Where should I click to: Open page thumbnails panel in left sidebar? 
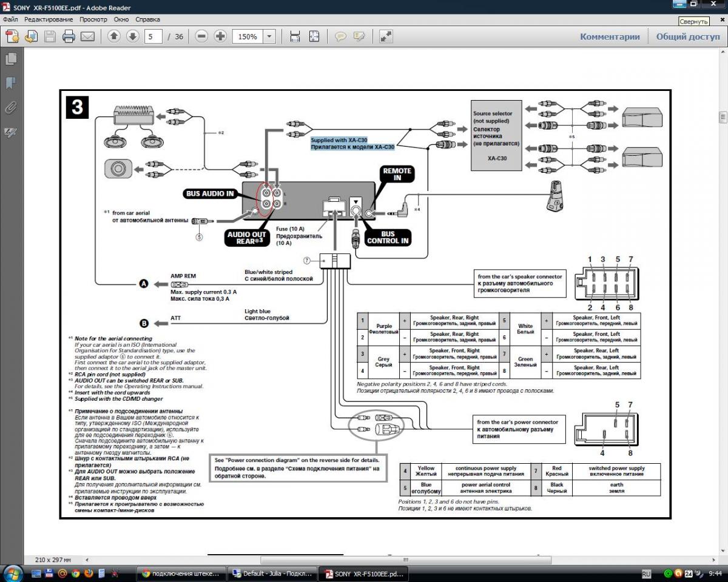11,59
